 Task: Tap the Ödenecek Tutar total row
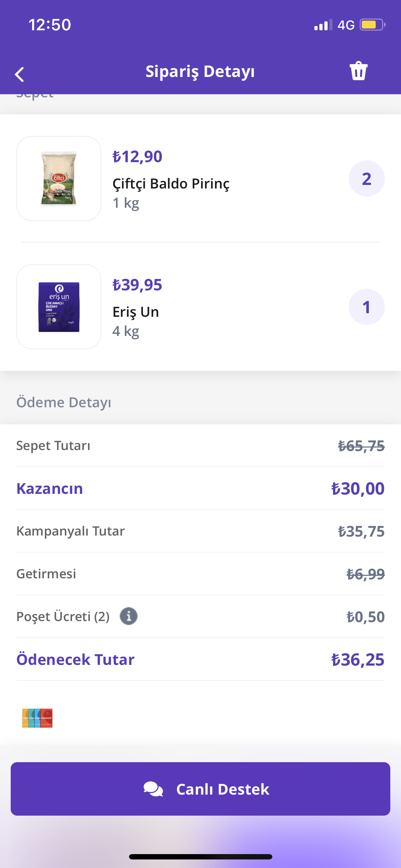tap(200, 660)
